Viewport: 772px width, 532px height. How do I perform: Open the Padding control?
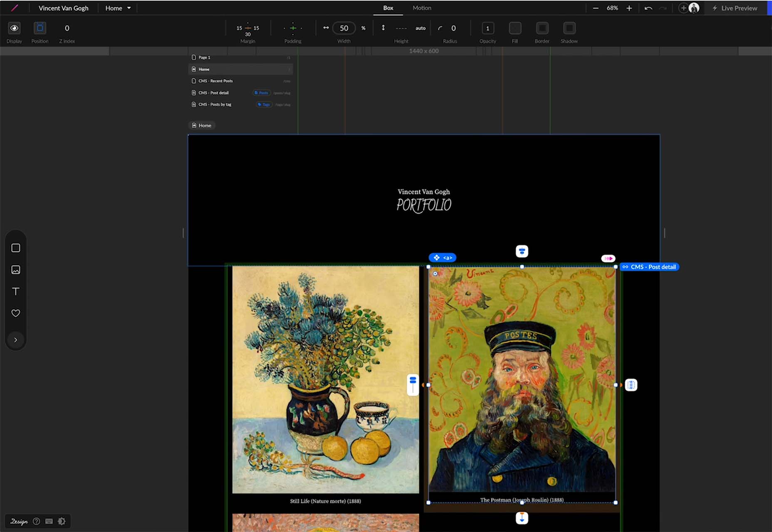pyautogui.click(x=293, y=28)
